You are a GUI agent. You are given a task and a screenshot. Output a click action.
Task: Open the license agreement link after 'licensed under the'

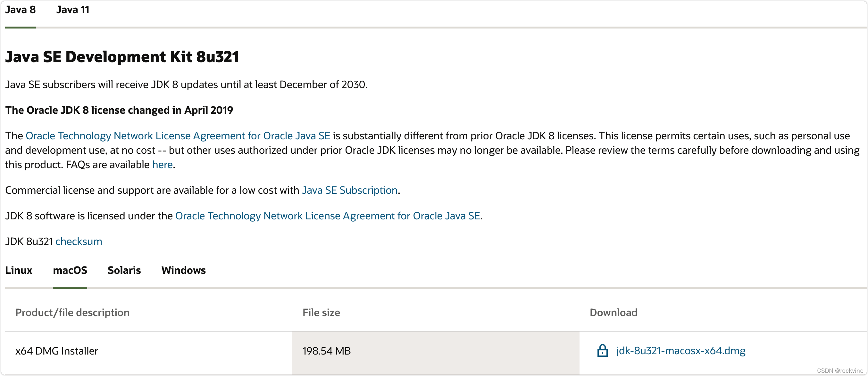pos(328,216)
